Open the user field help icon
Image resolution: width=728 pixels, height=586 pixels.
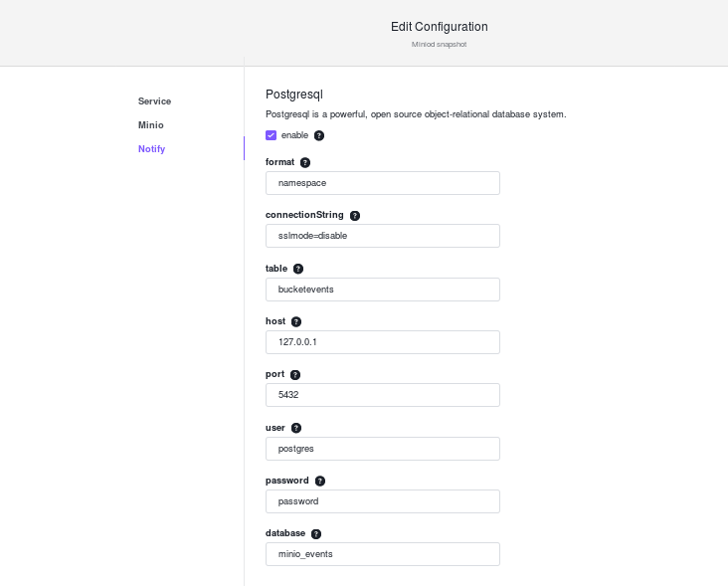[x=296, y=428]
